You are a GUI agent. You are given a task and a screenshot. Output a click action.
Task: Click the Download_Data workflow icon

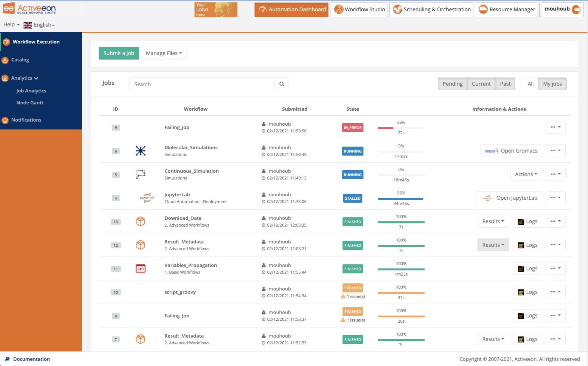click(x=141, y=221)
